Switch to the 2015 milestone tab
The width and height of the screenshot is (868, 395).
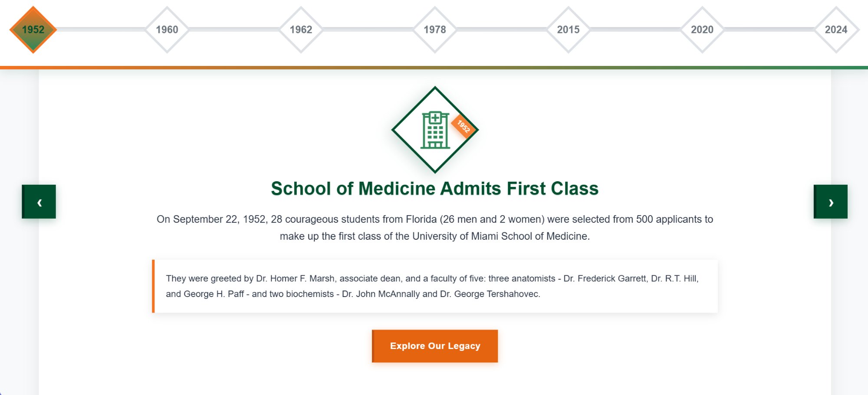point(568,29)
